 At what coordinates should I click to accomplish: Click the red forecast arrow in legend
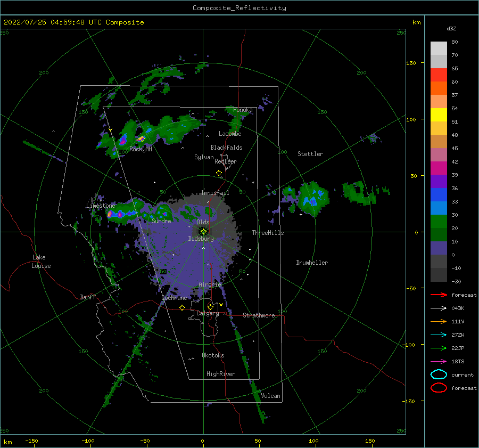[x=439, y=295]
